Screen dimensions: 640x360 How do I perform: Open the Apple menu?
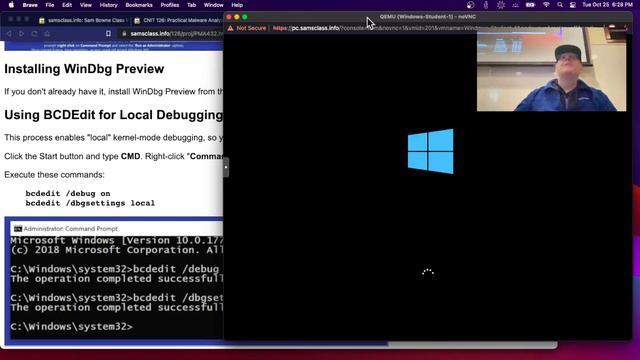[x=11, y=5]
